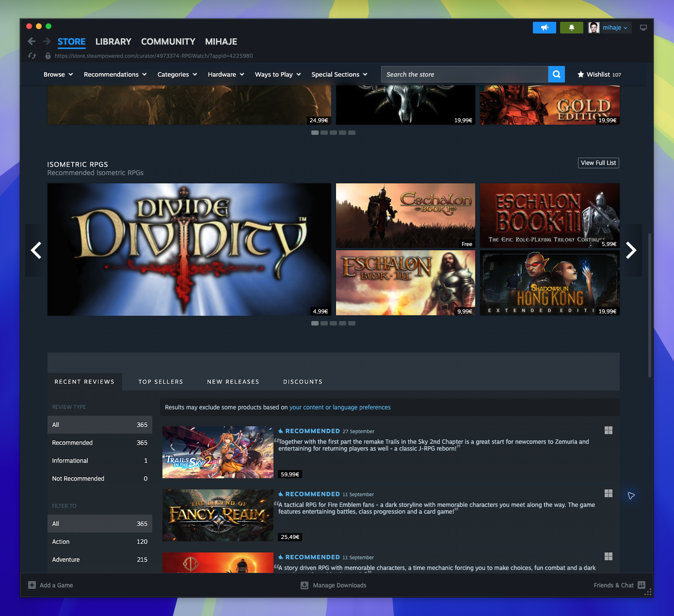Expand the Special Sections menu
The height and width of the screenshot is (616, 674).
pos(339,74)
